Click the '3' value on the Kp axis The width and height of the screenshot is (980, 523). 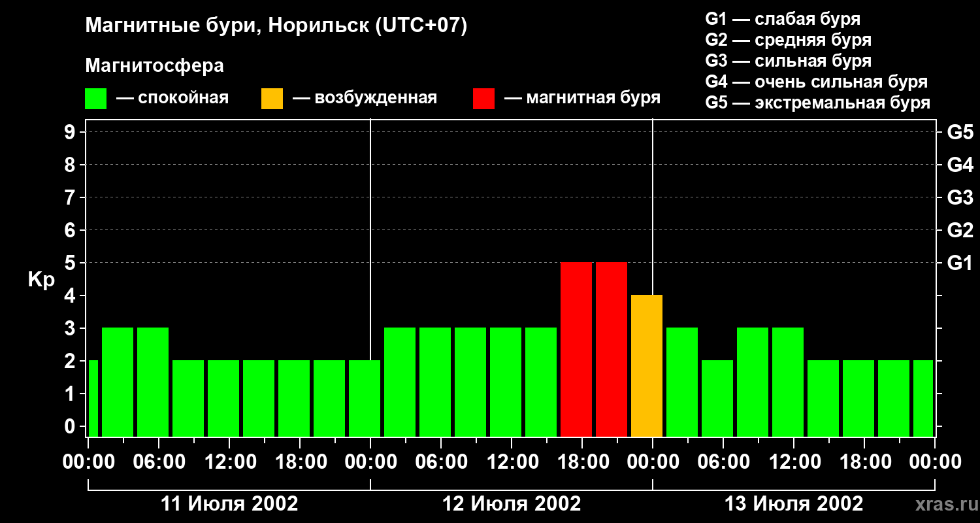(x=71, y=328)
